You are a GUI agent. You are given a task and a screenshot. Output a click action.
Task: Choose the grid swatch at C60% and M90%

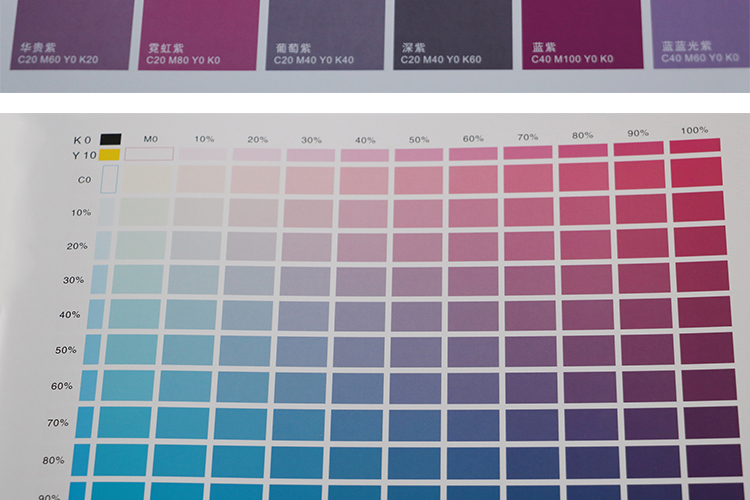pyautogui.click(x=649, y=387)
